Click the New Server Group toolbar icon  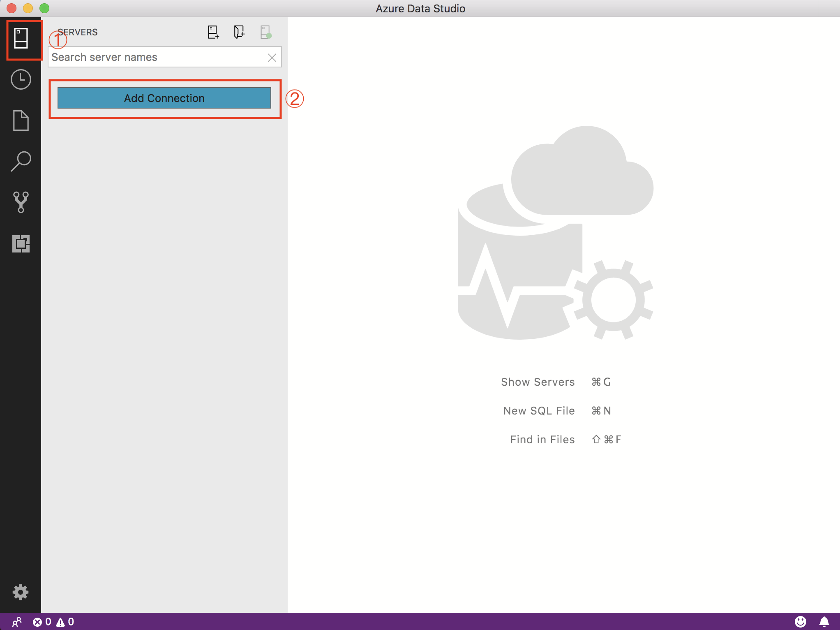click(239, 32)
